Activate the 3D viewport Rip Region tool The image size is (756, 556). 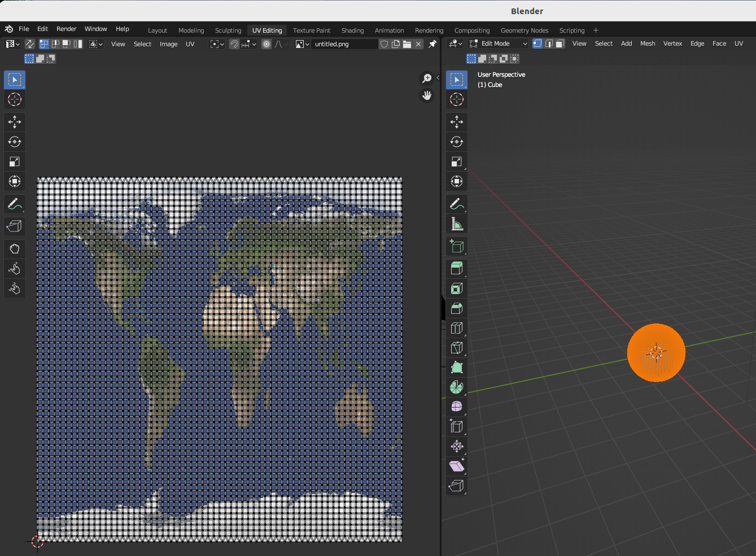pos(457,485)
